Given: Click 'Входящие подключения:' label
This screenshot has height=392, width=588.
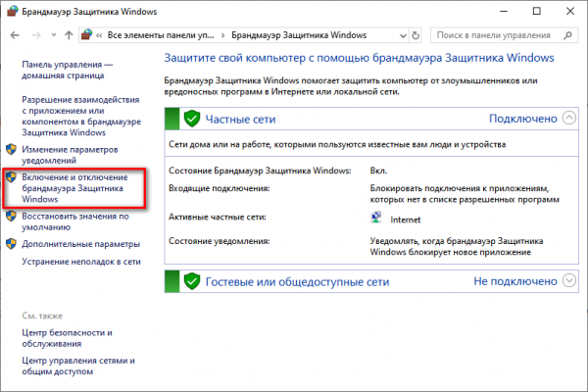Looking at the screenshot, I should point(219,188).
